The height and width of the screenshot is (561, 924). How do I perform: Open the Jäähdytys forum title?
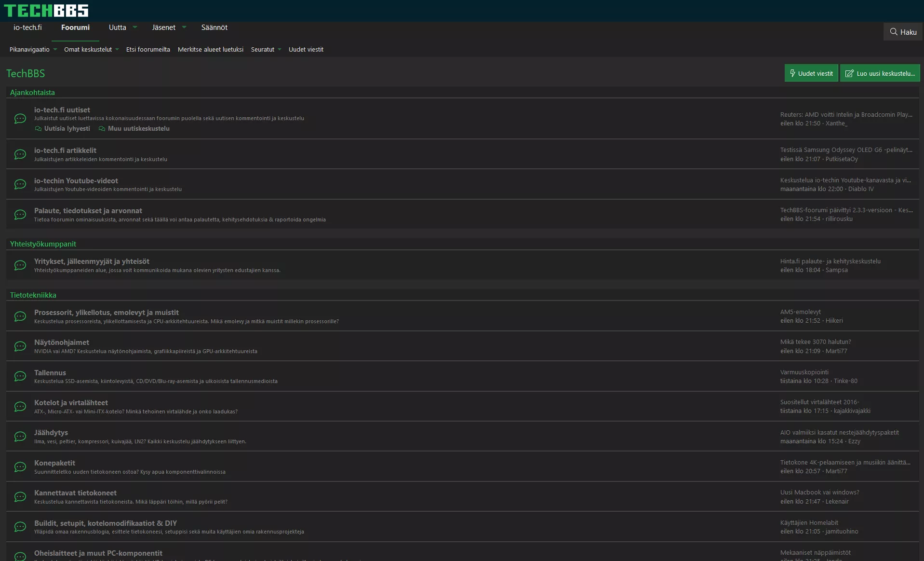[x=51, y=433]
